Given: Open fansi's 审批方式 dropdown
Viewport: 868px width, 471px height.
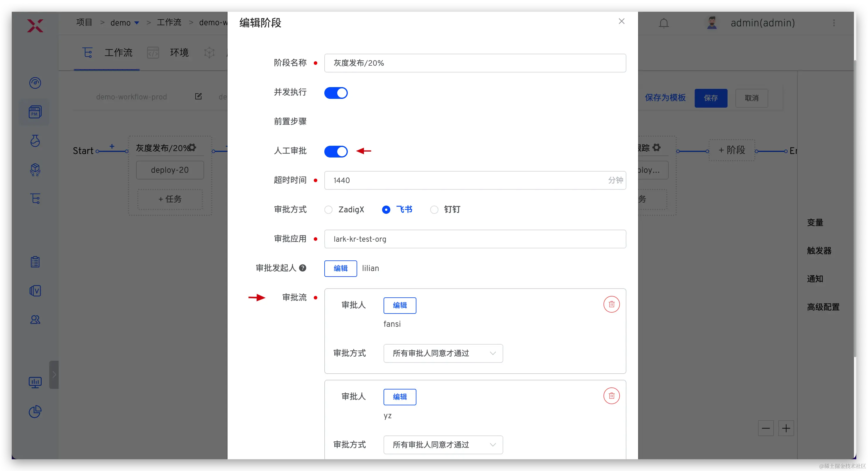Looking at the screenshot, I should click(443, 353).
